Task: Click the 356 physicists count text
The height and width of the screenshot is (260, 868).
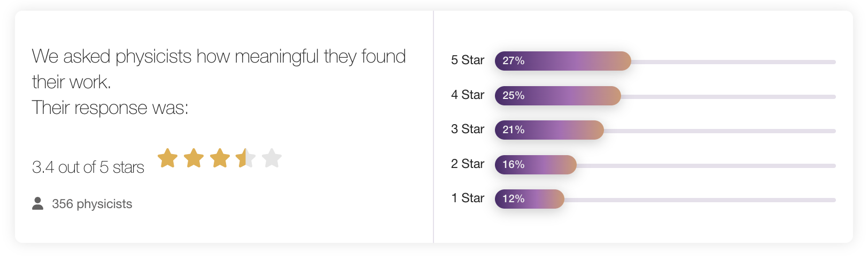Action: (92, 204)
